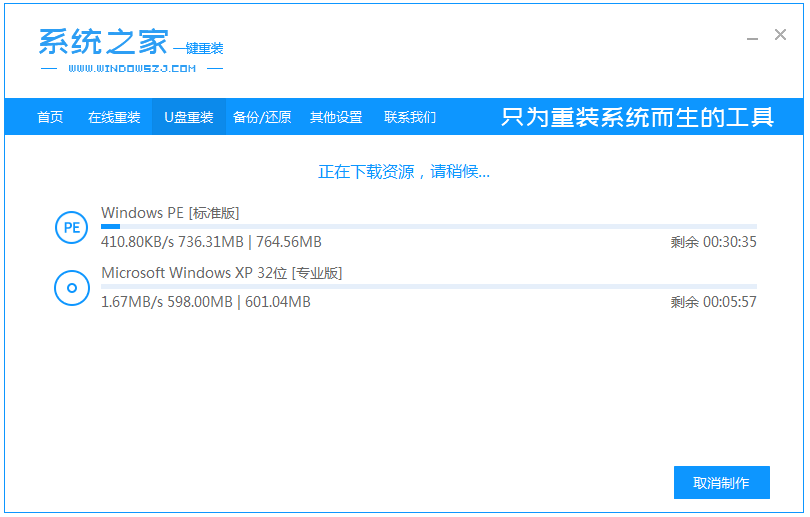Open the 其他设置 tab
Viewport: 810px width, 517px height.
[x=336, y=117]
